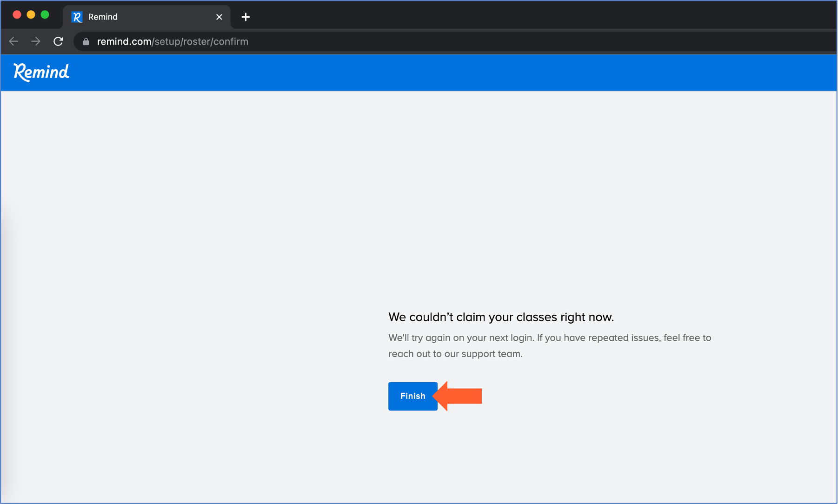Viewport: 838px width, 504px height.
Task: Click the Remind logo in the header
Action: pos(41,72)
